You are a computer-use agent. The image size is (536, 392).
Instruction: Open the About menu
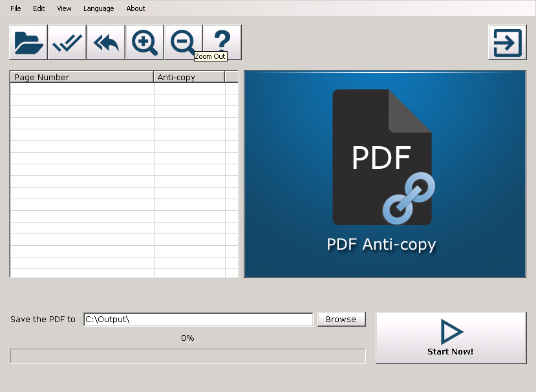[135, 8]
